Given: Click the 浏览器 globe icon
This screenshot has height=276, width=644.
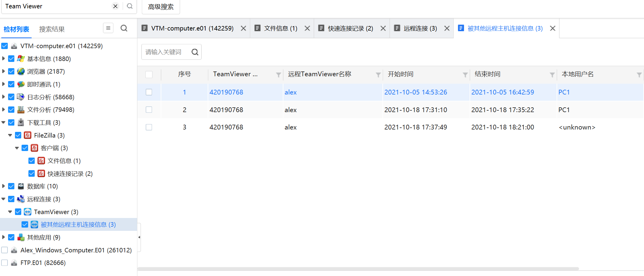Looking at the screenshot, I should point(21,71).
